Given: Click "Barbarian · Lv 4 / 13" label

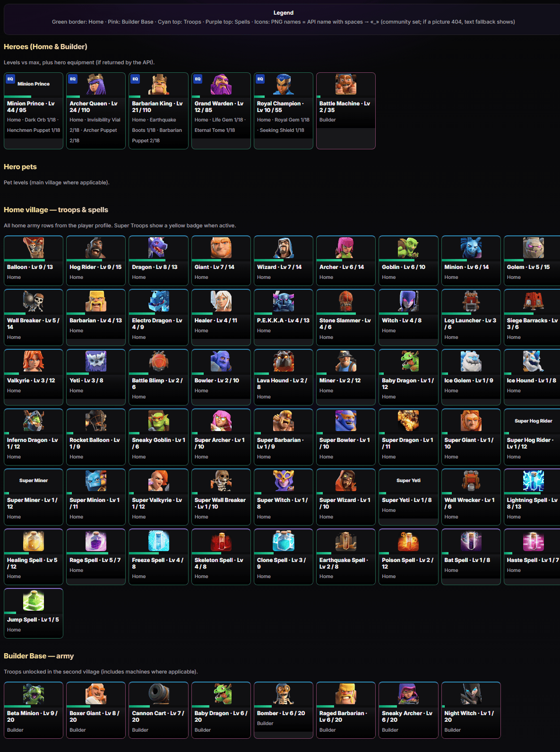Looking at the screenshot, I should coord(95,320).
